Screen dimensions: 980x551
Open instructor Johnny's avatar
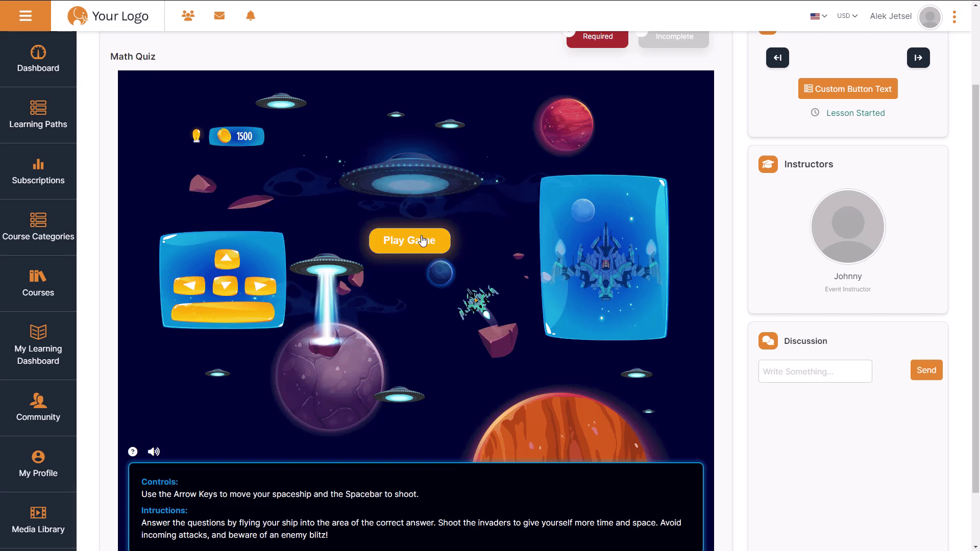pyautogui.click(x=848, y=227)
